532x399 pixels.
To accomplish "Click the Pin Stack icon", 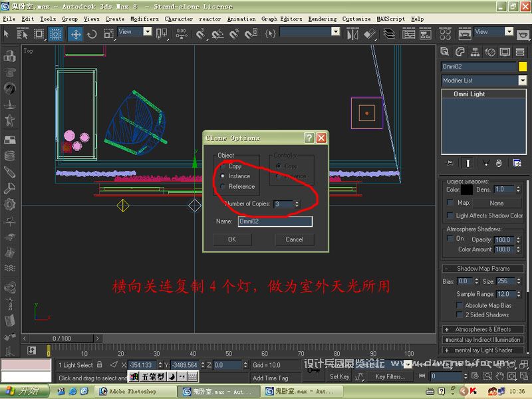I will (450, 162).
